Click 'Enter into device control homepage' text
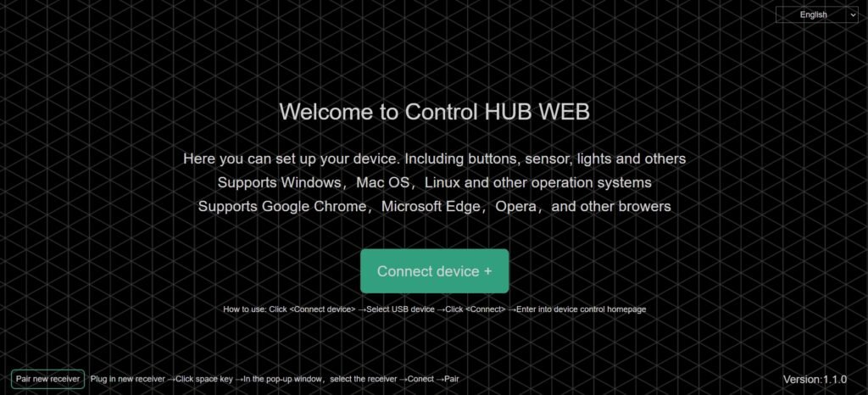Viewport: 868px width, 395px height. coord(581,309)
